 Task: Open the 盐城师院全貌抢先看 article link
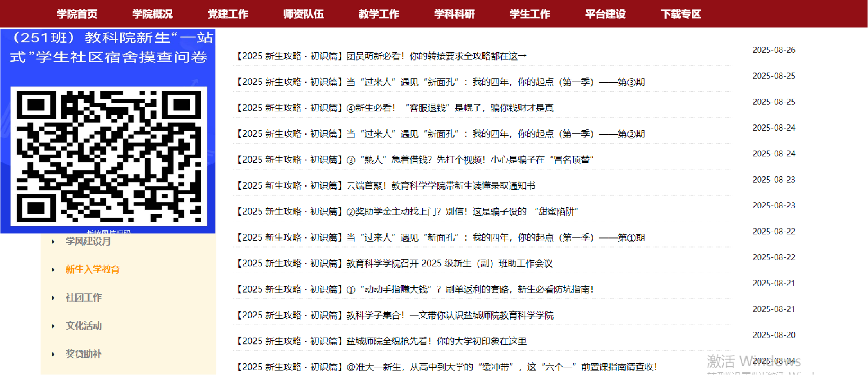point(382,341)
